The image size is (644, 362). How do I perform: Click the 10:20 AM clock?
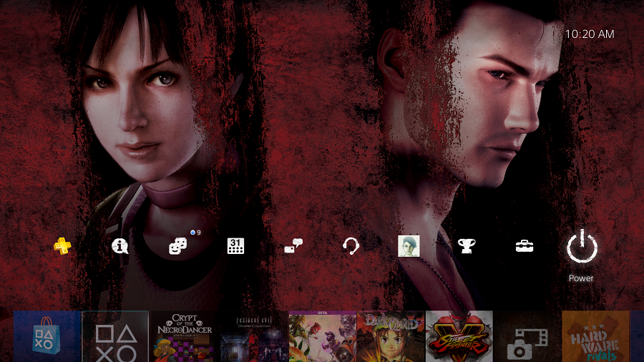point(590,34)
